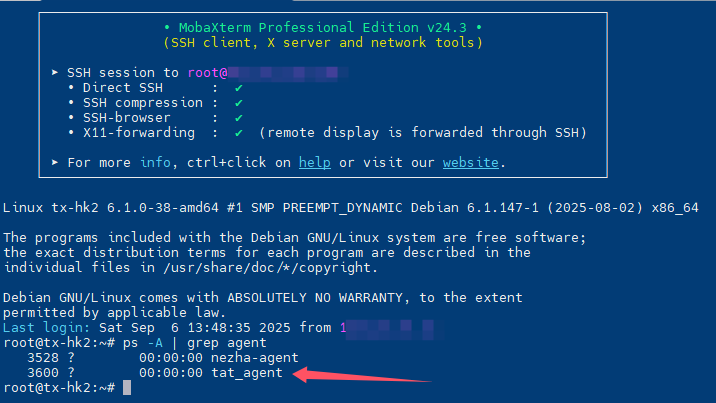This screenshot has width=716, height=403.
Task: Click the nezha-agent process name
Action: tap(254, 358)
